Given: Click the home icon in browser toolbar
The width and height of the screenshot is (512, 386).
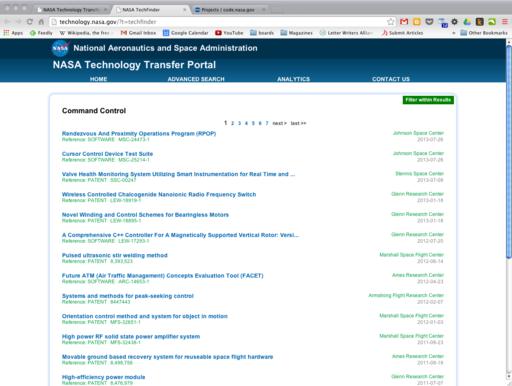Looking at the screenshot, I should [41, 22].
